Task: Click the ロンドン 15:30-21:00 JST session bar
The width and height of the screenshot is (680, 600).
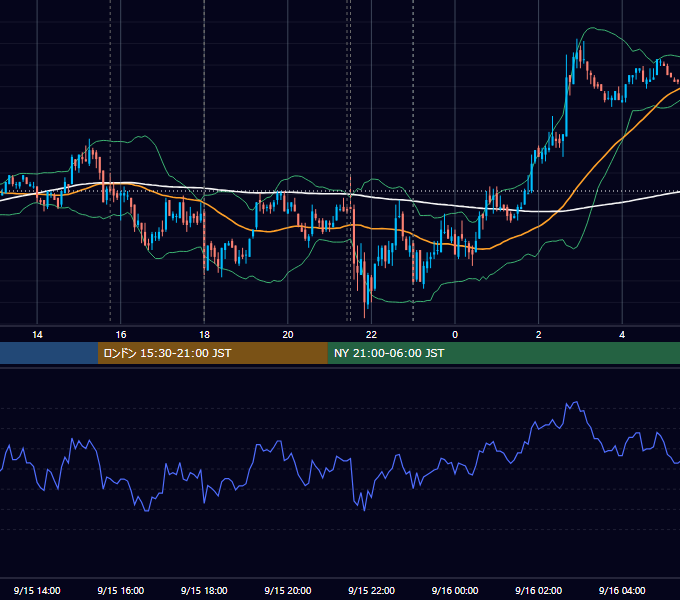Action: (x=212, y=353)
